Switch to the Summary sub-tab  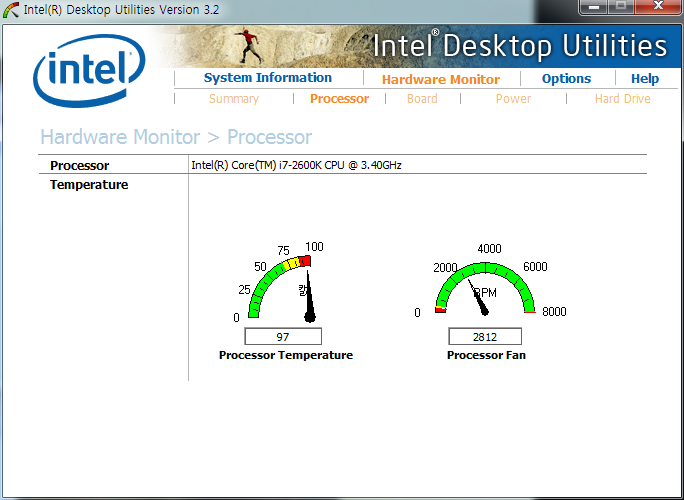coord(234,99)
